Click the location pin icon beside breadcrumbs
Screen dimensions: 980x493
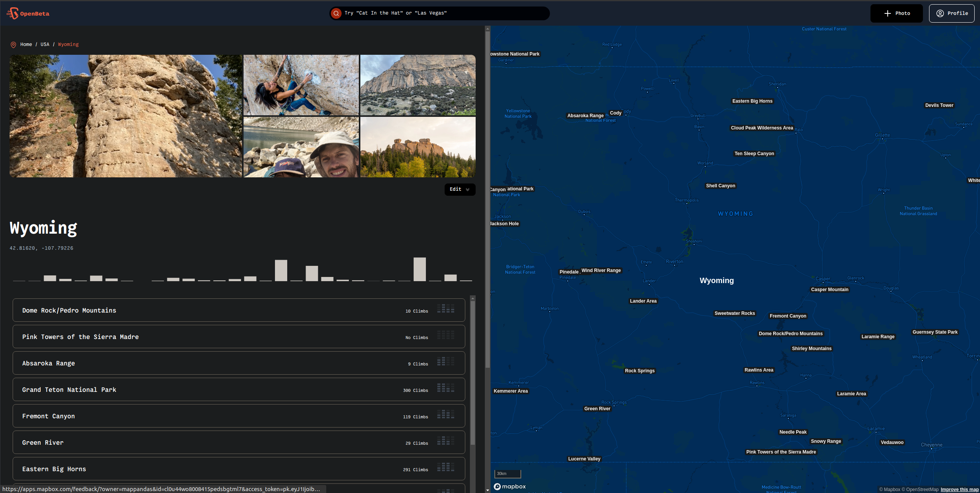click(13, 44)
